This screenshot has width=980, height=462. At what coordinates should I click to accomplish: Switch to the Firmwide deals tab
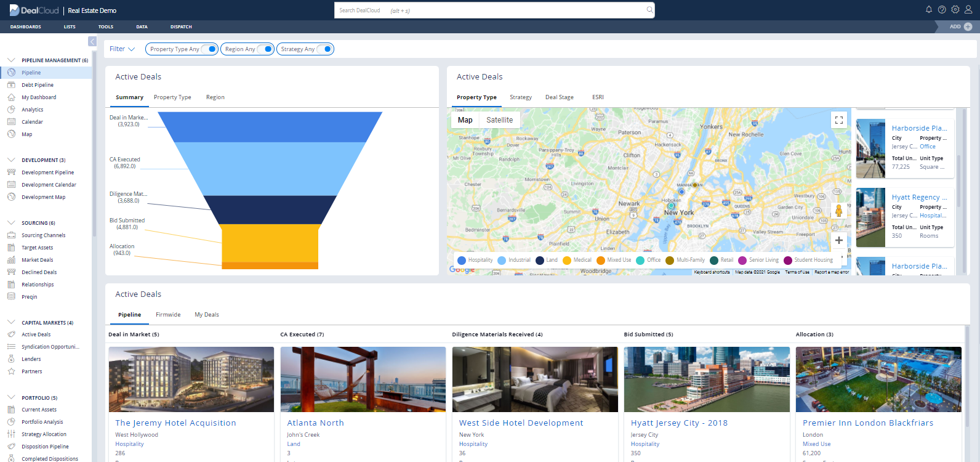click(x=168, y=315)
